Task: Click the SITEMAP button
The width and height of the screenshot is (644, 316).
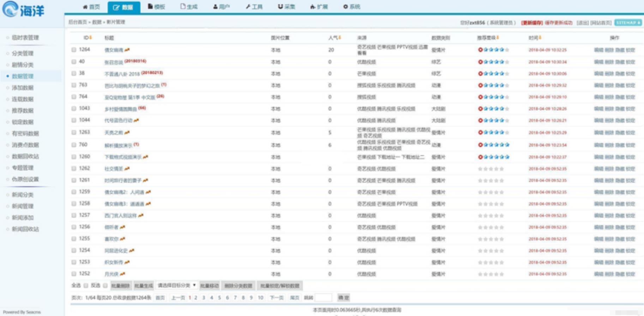Action: pyautogui.click(x=628, y=23)
